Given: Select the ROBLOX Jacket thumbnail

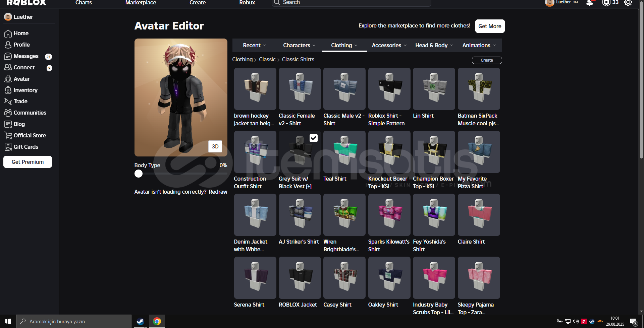Looking at the screenshot, I should pos(300,278).
